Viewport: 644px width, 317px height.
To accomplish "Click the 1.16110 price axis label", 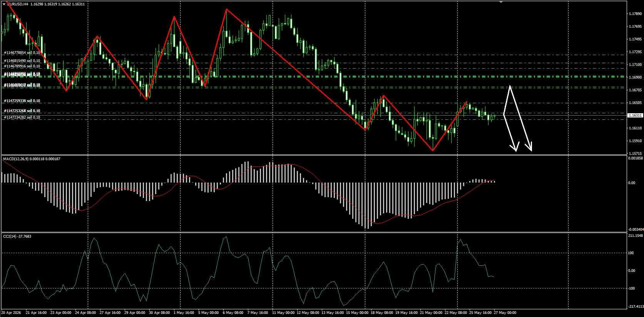I will 635,128.
